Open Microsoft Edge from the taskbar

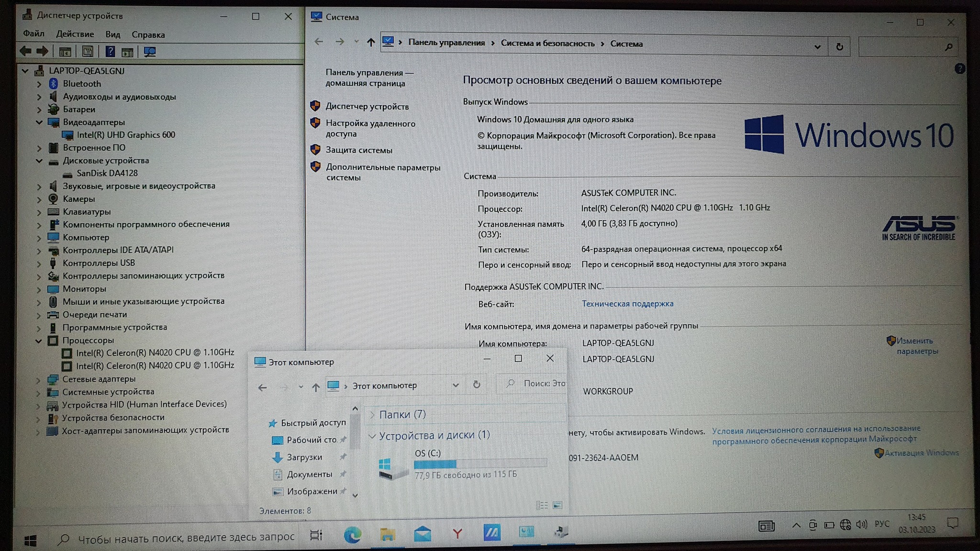pos(353,534)
